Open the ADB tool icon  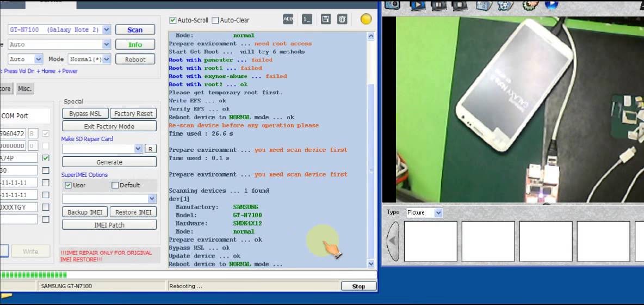tap(288, 19)
